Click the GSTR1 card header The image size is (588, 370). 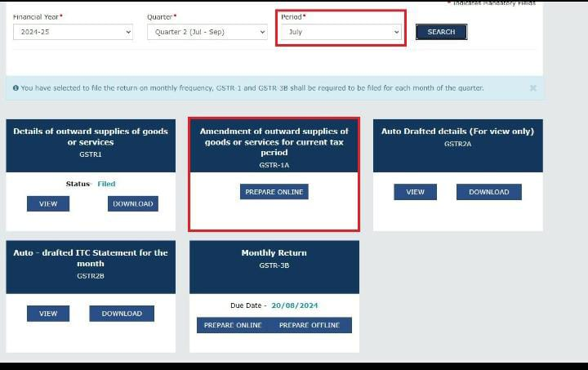91,146
